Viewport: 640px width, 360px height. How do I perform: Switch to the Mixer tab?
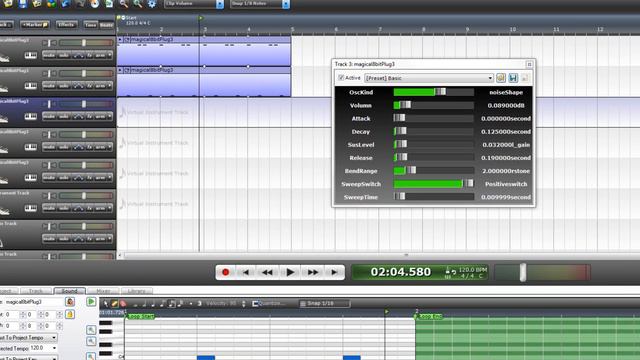coord(103,291)
